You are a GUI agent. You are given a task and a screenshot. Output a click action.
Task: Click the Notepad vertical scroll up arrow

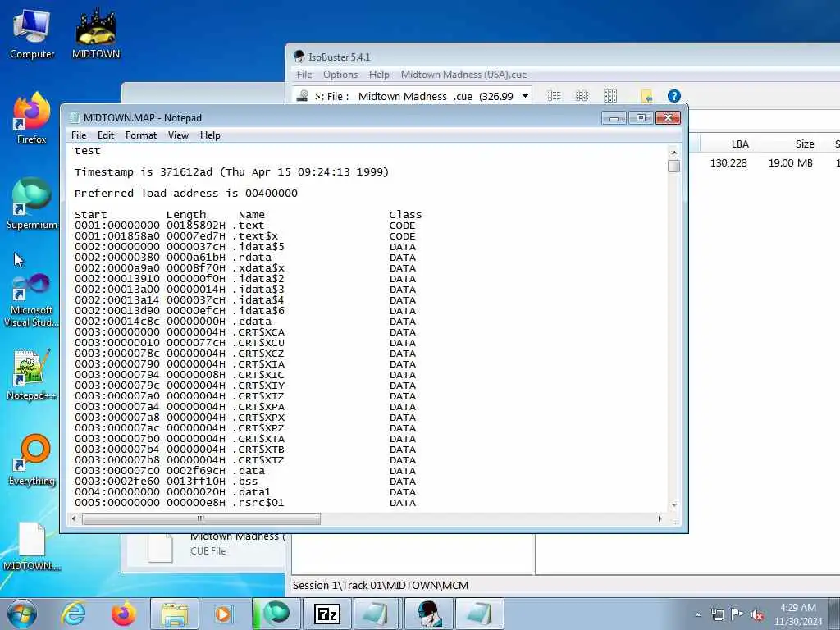[674, 152]
